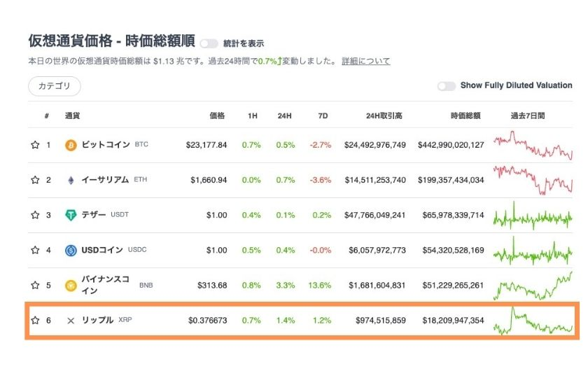Open ビットコイン coin page
This screenshot has height=392, width=588.
pos(106,144)
